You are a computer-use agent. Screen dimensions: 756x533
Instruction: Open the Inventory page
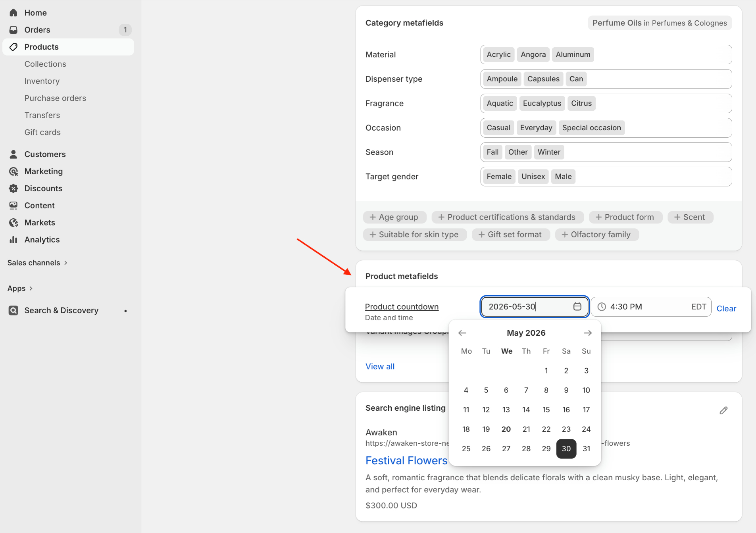tap(42, 81)
